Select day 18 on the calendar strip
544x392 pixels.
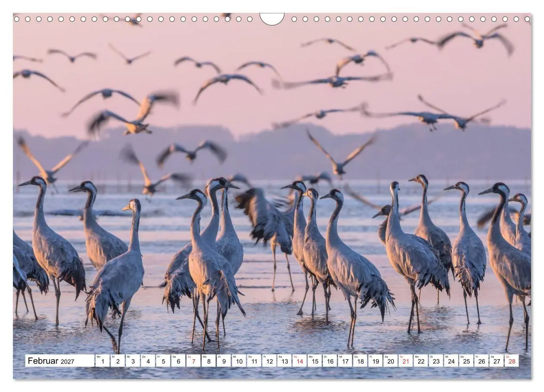tap(360, 361)
